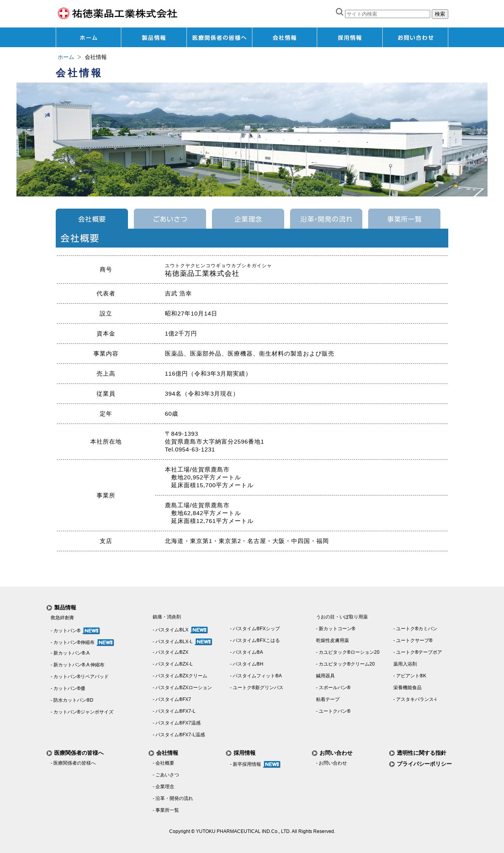The image size is (504, 853).
Task: Click NEW badge beside 新卒採用情報
Action: point(272,764)
